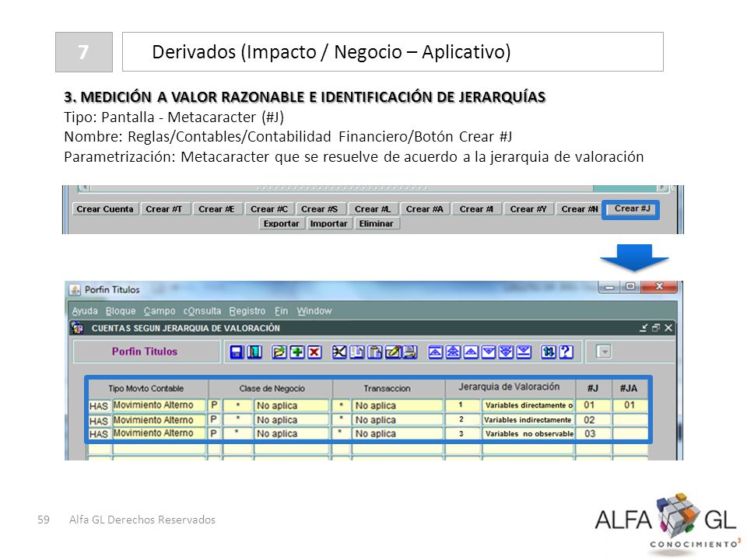This screenshot has width=747, height=560.
Task: Open the Registro menu
Action: (x=247, y=311)
